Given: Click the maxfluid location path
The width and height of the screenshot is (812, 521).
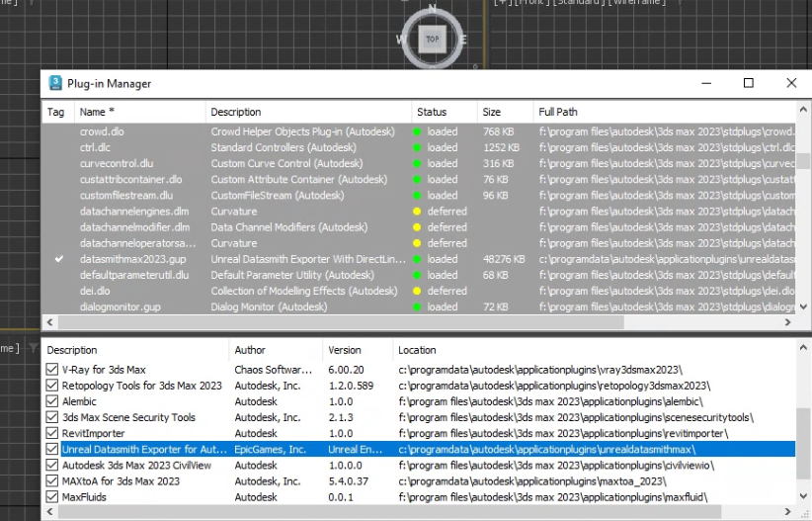Looking at the screenshot, I should [x=552, y=497].
